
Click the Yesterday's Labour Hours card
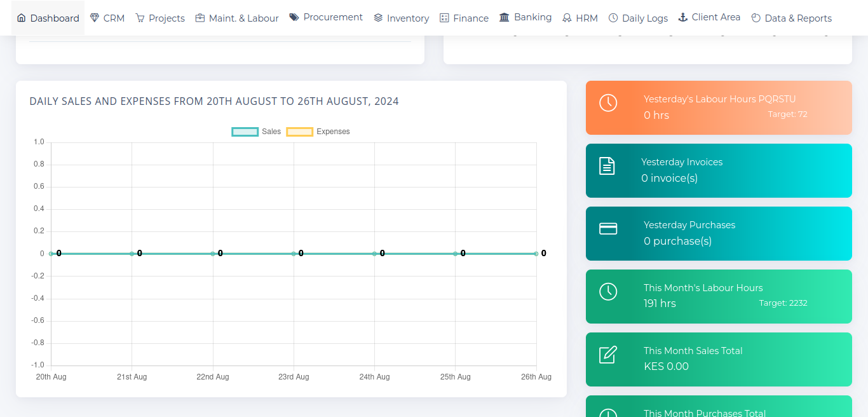718,107
